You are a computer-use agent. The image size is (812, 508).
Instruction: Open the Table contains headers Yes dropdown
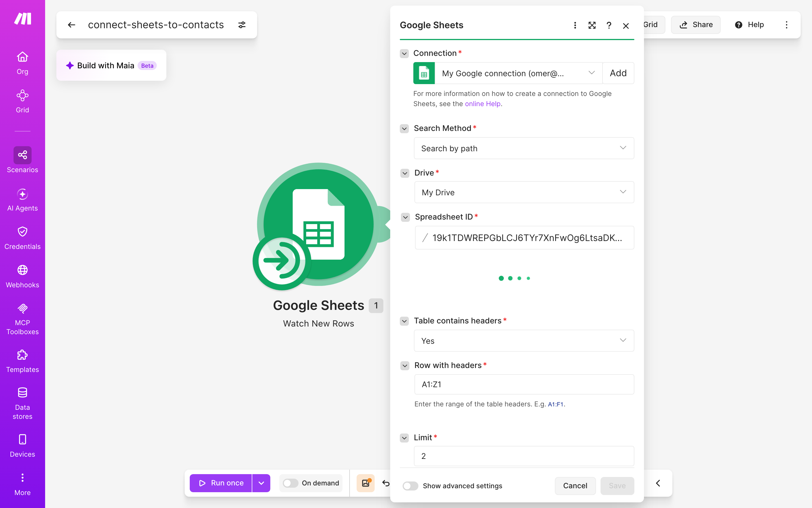click(x=524, y=341)
